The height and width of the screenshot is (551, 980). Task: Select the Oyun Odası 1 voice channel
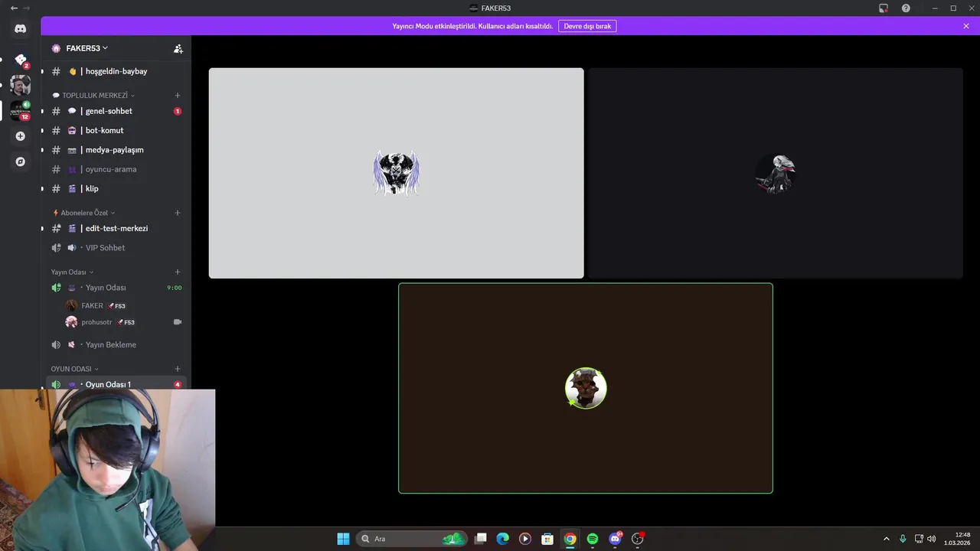(x=116, y=384)
